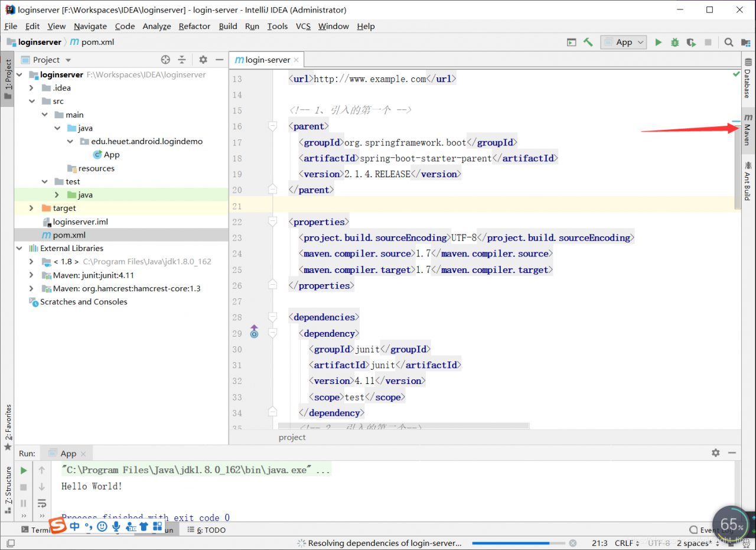The height and width of the screenshot is (550, 756).
Task: Click the grey Stop icon in the top toolbar
Action: [708, 42]
